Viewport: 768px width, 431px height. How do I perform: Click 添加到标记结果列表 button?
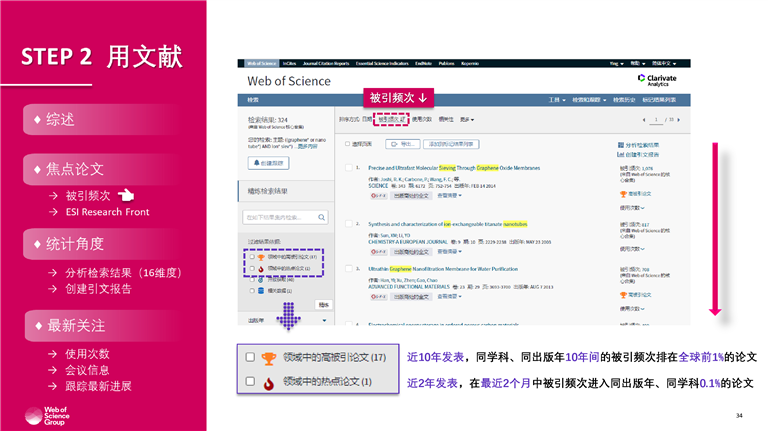click(451, 144)
